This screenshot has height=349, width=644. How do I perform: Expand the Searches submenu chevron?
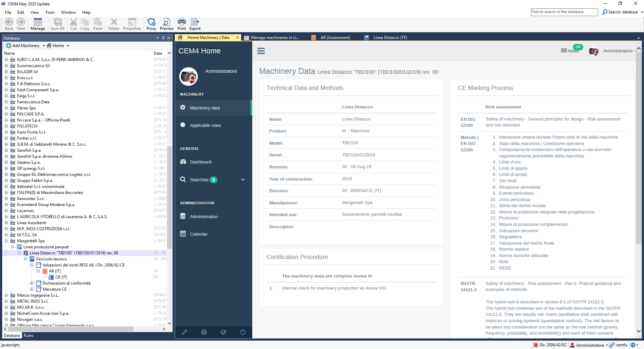pos(243,180)
